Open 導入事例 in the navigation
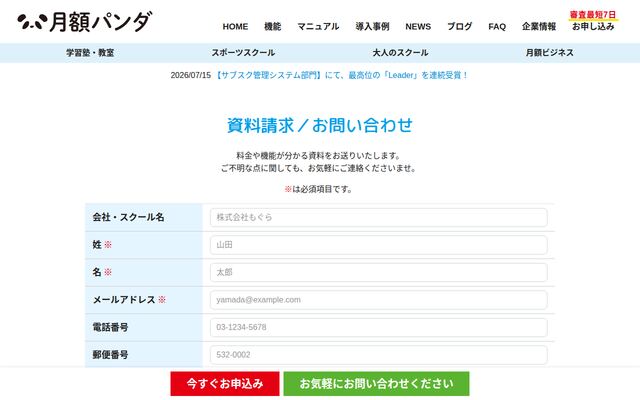 372,27
